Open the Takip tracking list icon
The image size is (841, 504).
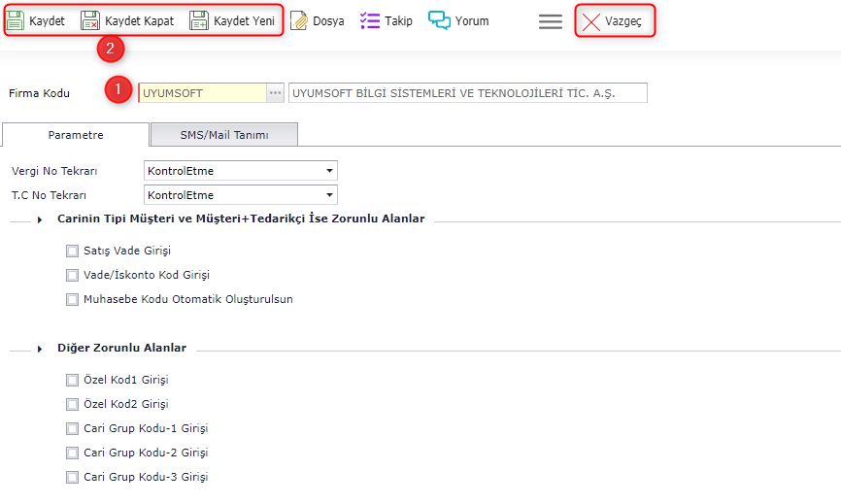point(369,20)
